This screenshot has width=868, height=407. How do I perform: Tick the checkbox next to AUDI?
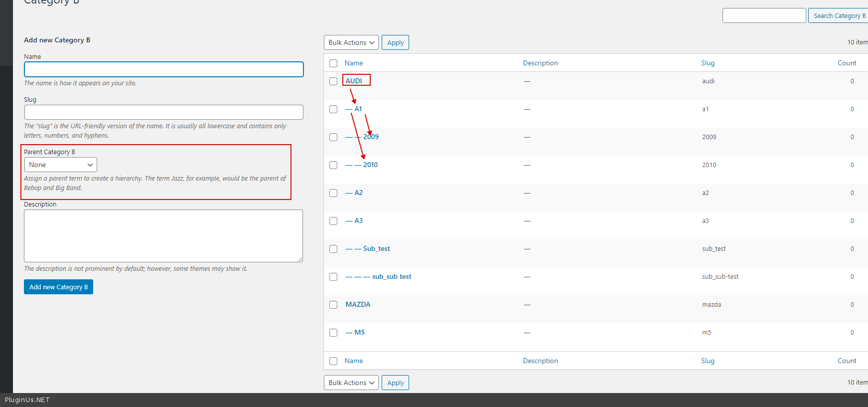pos(333,81)
